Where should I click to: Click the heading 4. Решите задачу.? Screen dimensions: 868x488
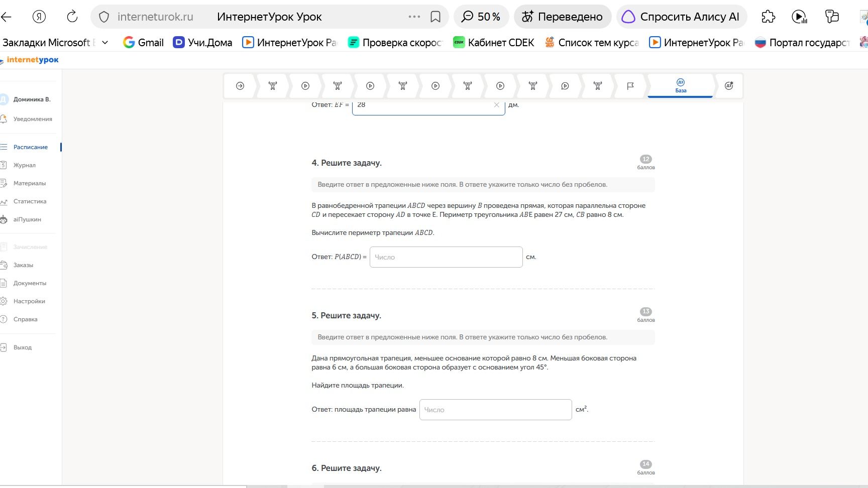click(347, 163)
